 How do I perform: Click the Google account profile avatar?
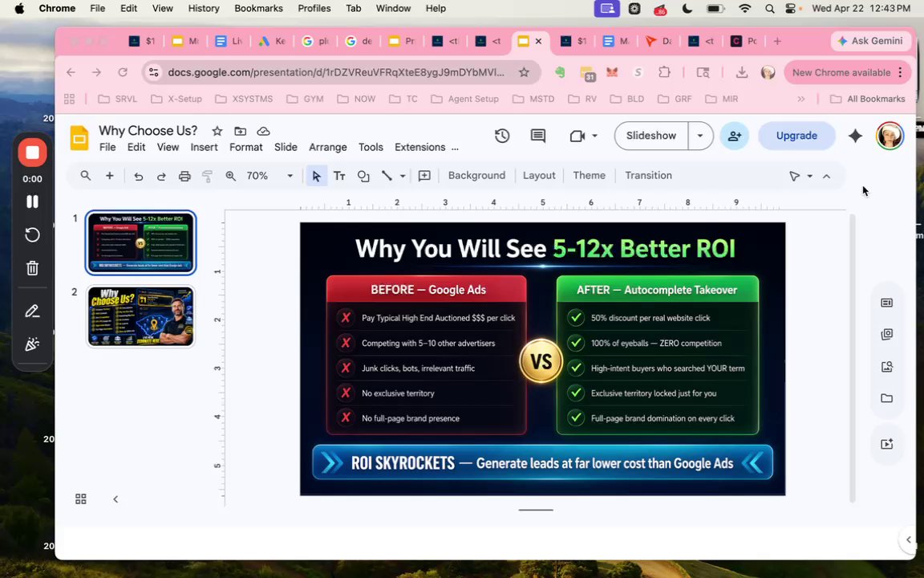(890, 136)
